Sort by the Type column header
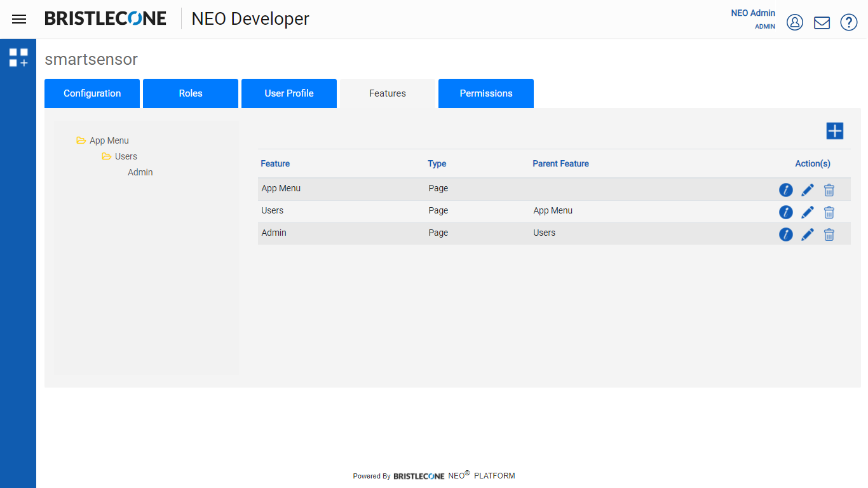This screenshot has height=488, width=868. pos(437,163)
